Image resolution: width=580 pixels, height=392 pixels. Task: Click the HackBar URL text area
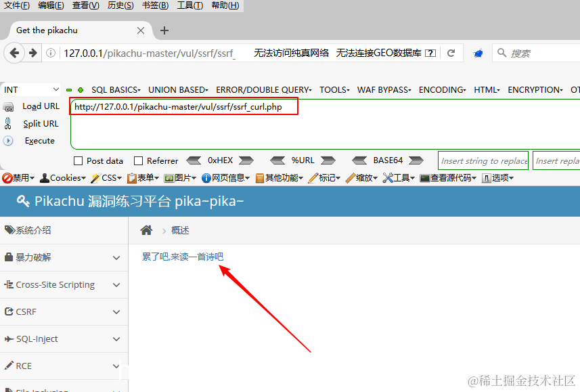(x=325, y=124)
